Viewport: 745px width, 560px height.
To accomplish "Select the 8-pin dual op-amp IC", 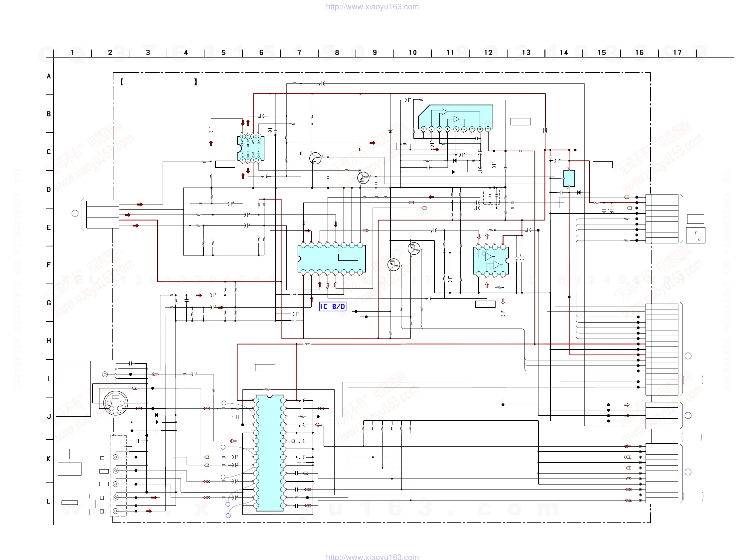I will coord(491,261).
